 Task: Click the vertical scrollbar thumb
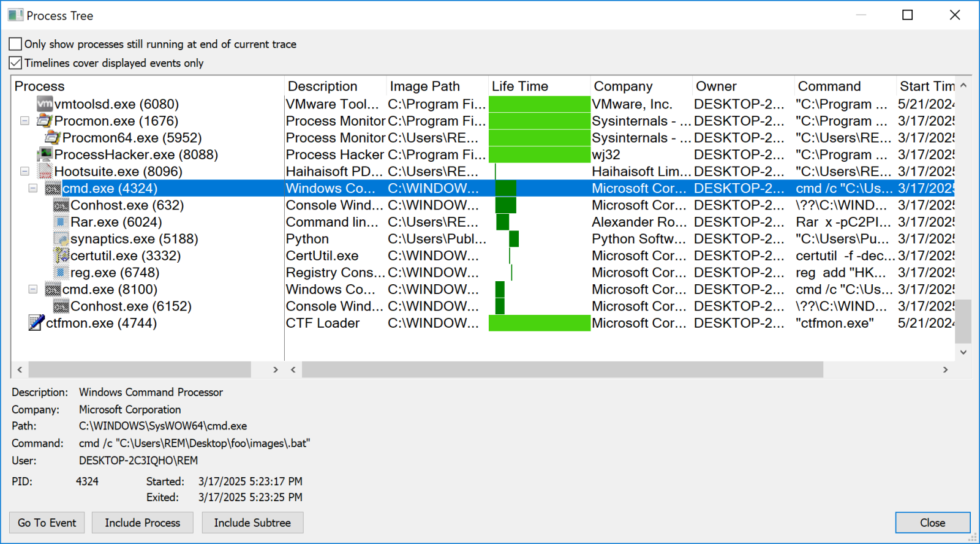point(963,321)
